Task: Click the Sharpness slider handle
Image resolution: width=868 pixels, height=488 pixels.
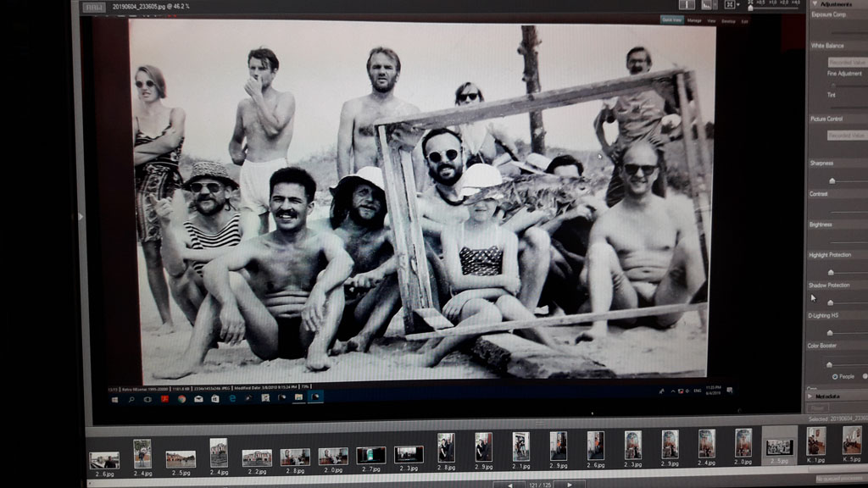Action: pos(832,181)
